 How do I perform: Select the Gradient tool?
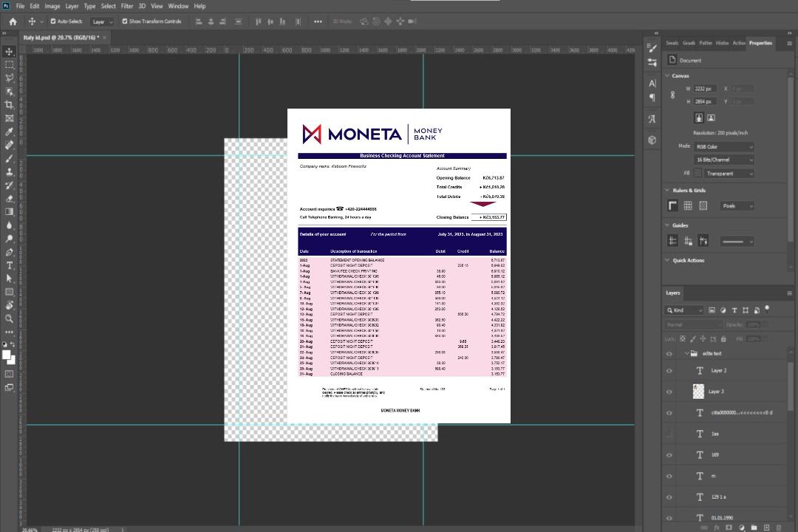9,212
